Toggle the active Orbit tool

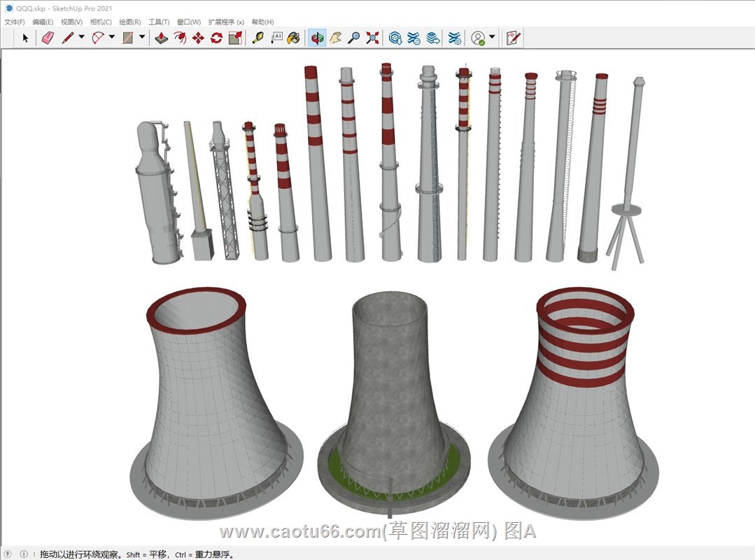click(x=318, y=38)
